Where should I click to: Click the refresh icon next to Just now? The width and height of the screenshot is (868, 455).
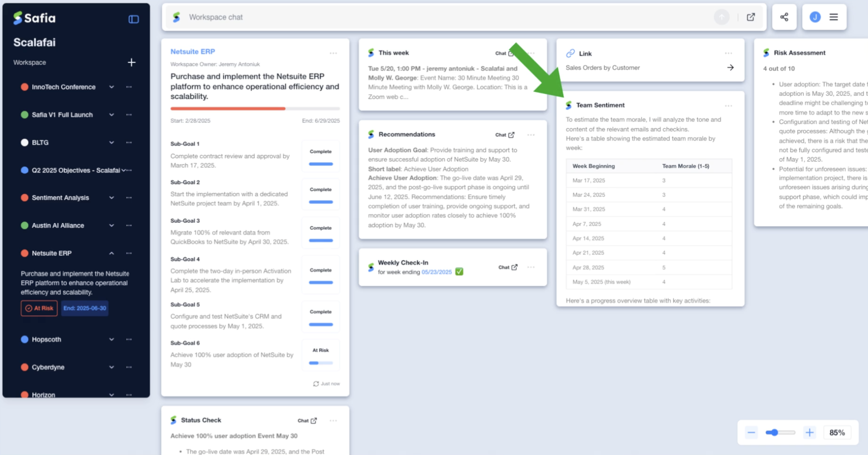pos(316,384)
